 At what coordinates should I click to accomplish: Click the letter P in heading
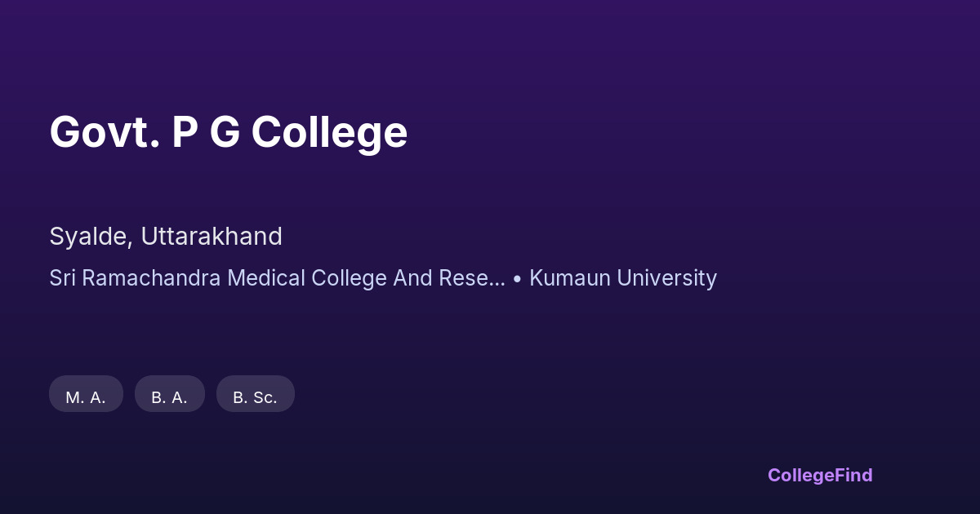pos(185,131)
